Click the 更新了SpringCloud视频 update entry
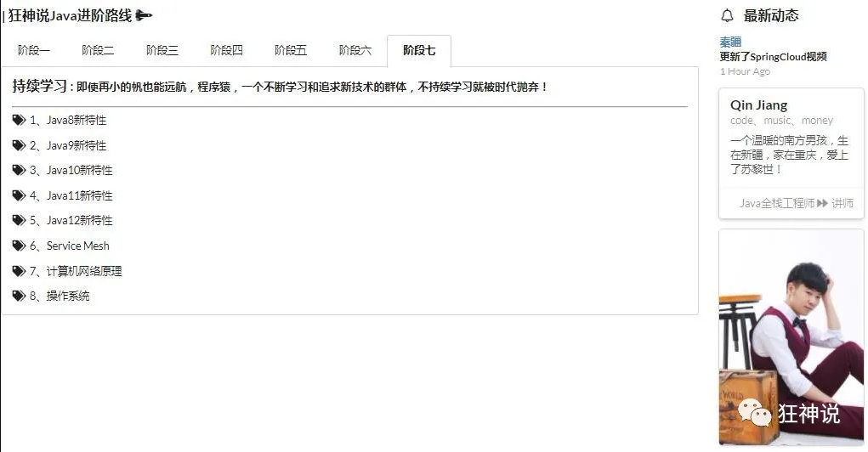Viewport: 868px width, 452px height. 774,56
